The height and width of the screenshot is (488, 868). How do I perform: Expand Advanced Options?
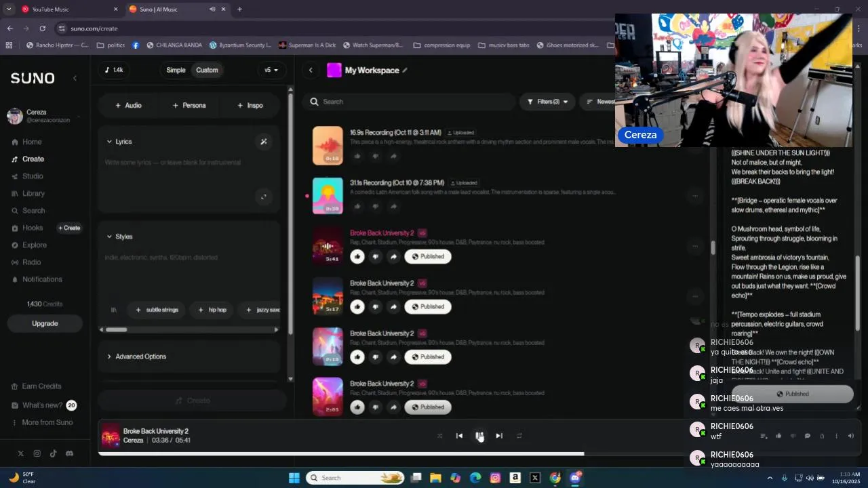point(136,357)
